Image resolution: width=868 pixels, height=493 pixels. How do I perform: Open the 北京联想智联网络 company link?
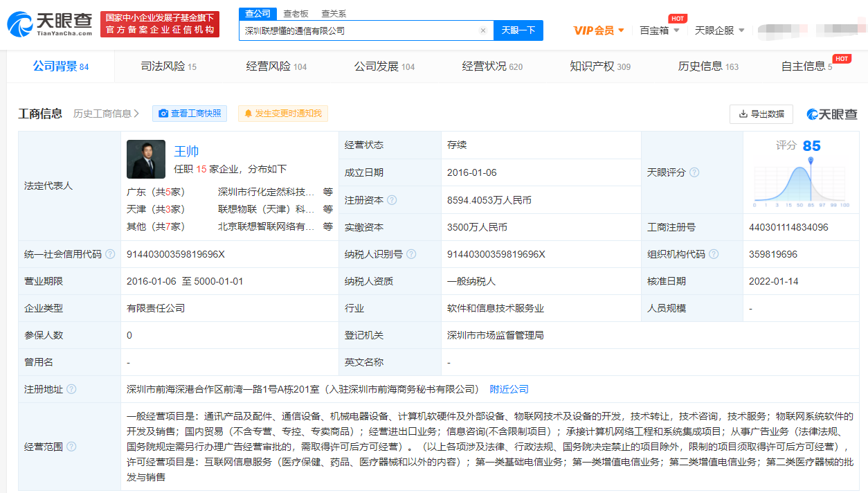pyautogui.click(x=266, y=226)
